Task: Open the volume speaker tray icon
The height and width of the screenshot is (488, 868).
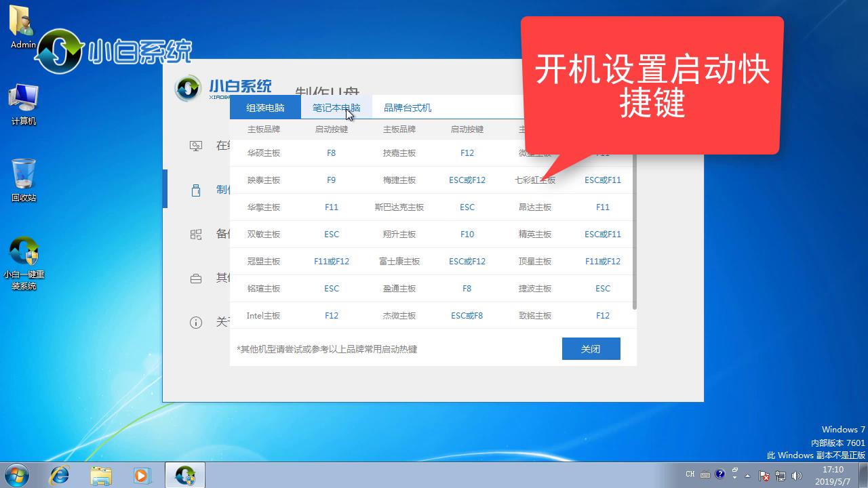Action: [796, 475]
